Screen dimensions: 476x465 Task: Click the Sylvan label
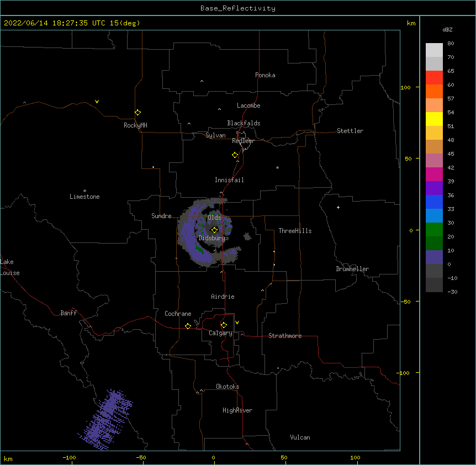(x=215, y=135)
